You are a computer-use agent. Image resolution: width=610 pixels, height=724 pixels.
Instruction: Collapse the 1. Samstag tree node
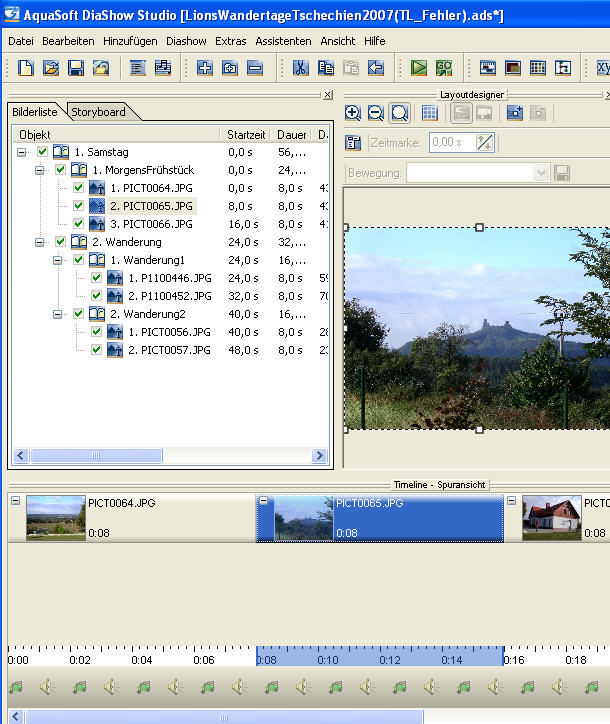tap(22, 152)
